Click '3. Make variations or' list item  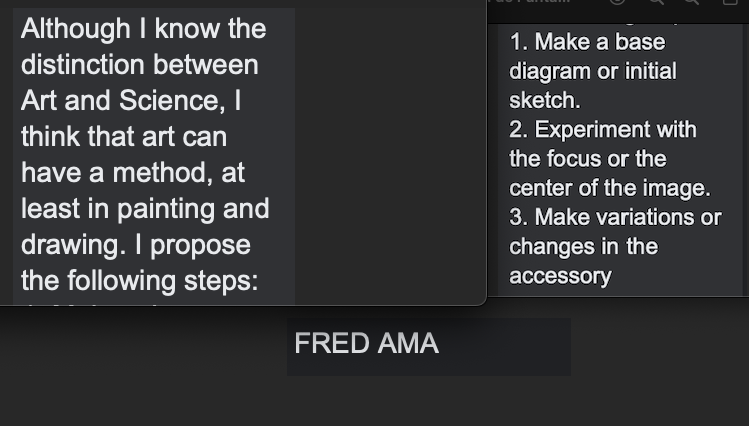pyautogui.click(x=615, y=217)
